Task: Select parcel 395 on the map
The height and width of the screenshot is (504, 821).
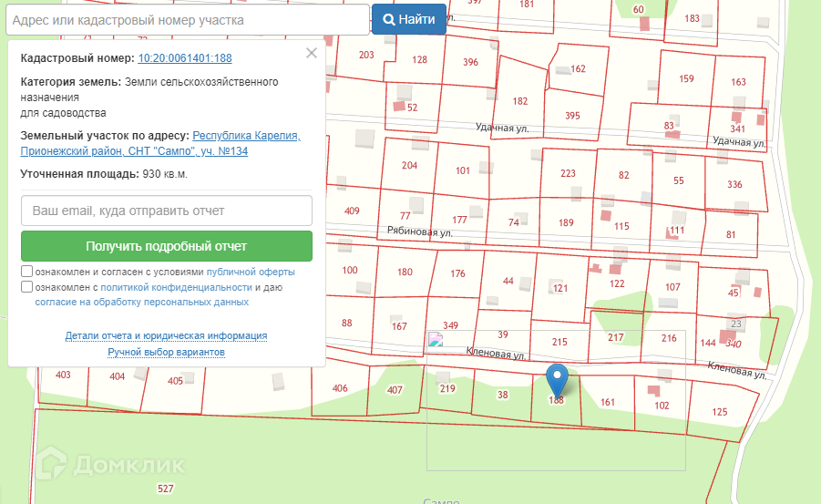Action: click(572, 116)
